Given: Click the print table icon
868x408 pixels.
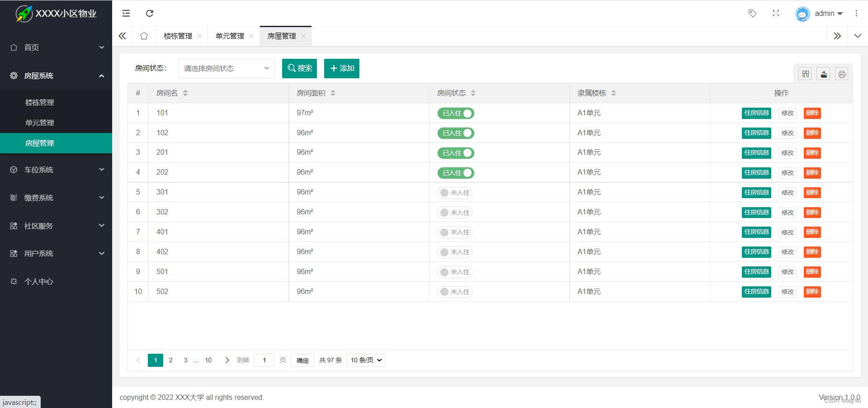Looking at the screenshot, I should (x=842, y=74).
